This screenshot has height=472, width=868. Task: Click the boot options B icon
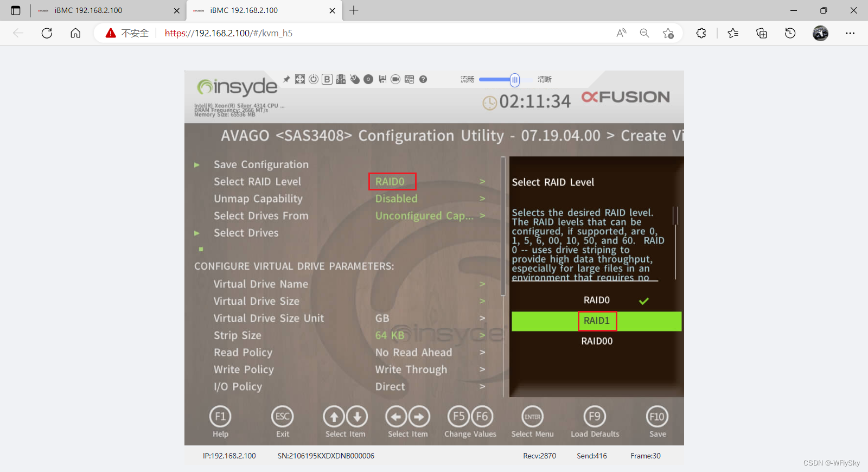tap(327, 79)
